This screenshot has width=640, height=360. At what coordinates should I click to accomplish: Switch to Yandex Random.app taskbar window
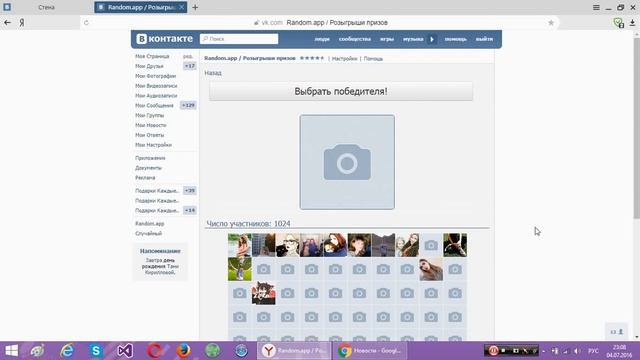[x=294, y=351]
